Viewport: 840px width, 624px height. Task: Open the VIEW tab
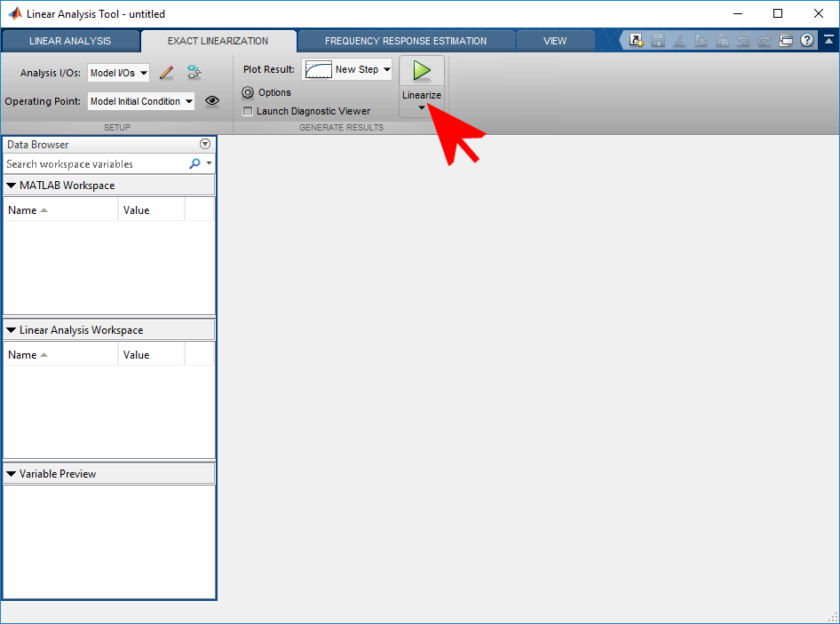555,41
